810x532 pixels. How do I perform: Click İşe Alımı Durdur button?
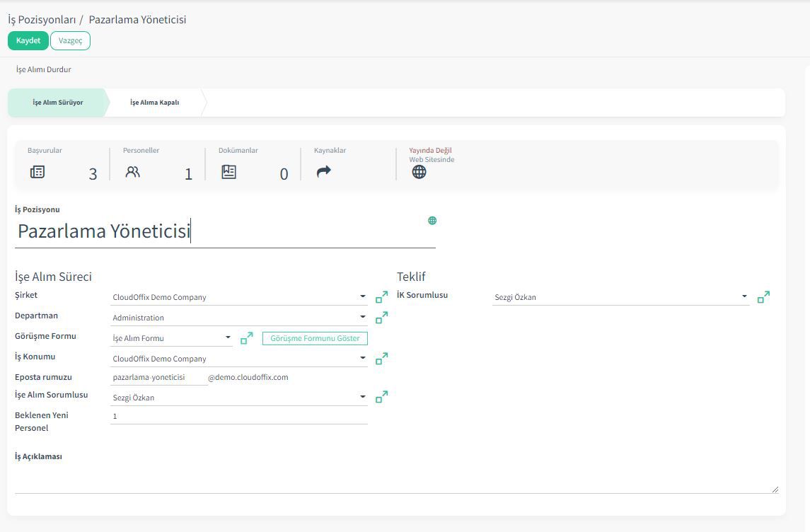point(43,69)
